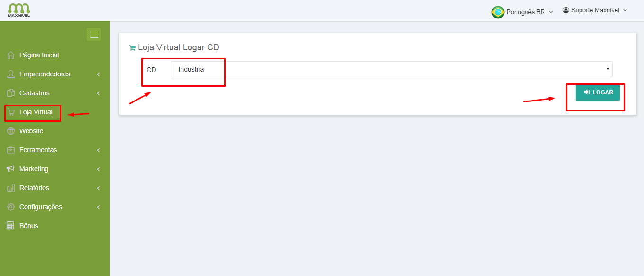Click the Maxnivel logo
644x276 pixels.
pos(19,10)
